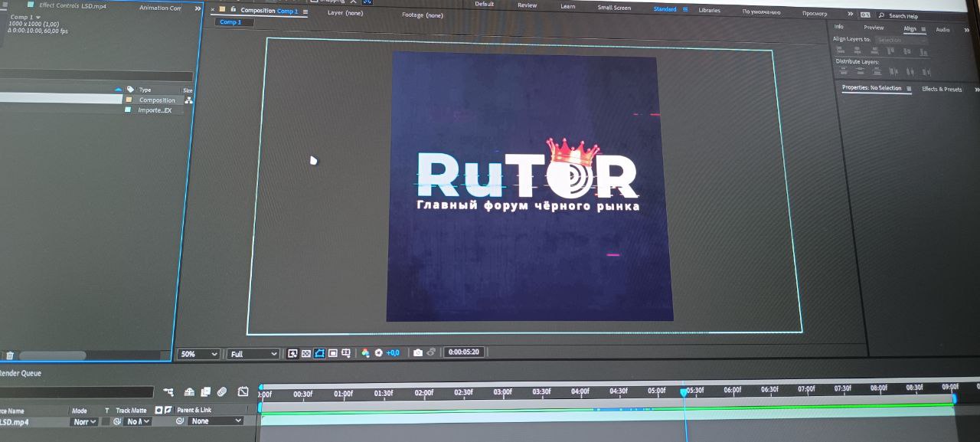Open the Effects & Presets tab
Image resolution: width=980 pixels, height=442 pixels.
point(941,89)
